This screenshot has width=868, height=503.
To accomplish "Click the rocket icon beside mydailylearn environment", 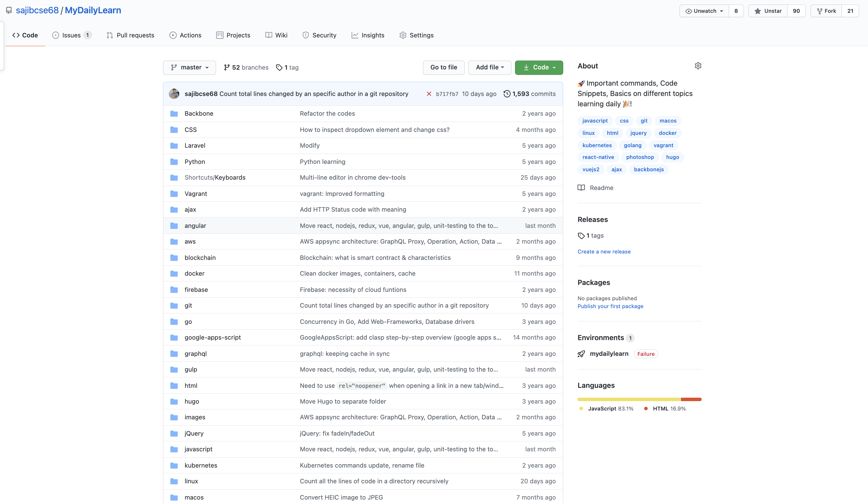I will (x=581, y=354).
